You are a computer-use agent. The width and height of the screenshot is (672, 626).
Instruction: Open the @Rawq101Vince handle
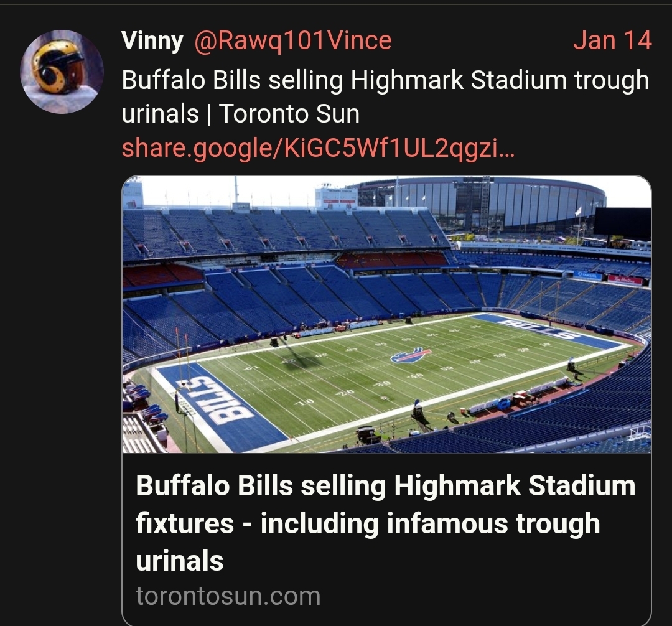[x=293, y=41]
